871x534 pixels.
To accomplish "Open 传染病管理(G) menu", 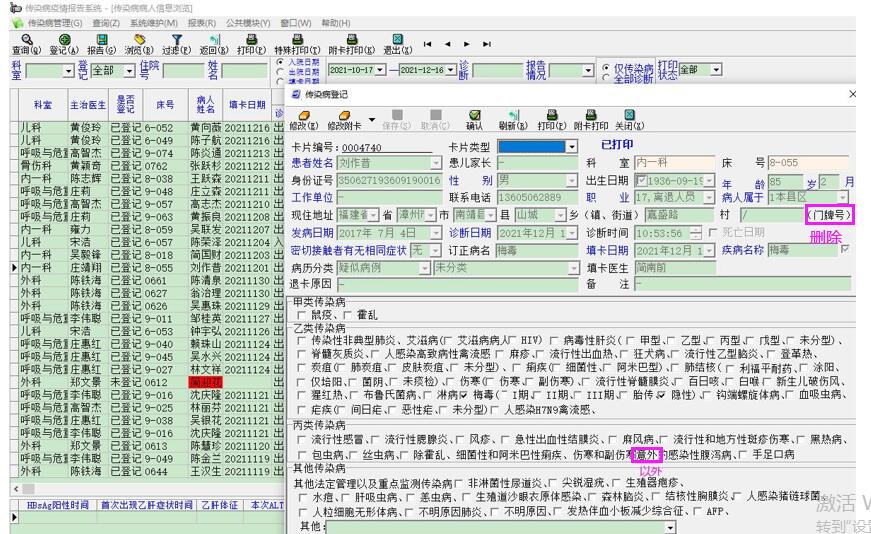I will (54, 23).
